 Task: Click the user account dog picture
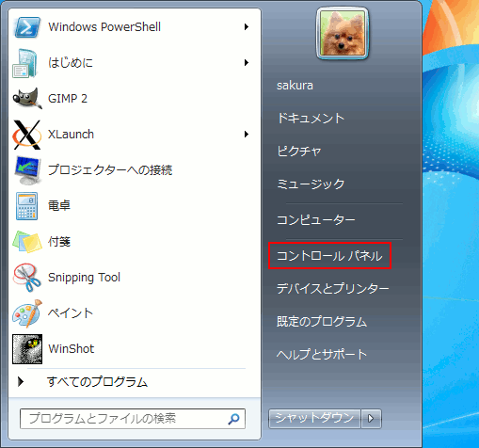tap(343, 33)
